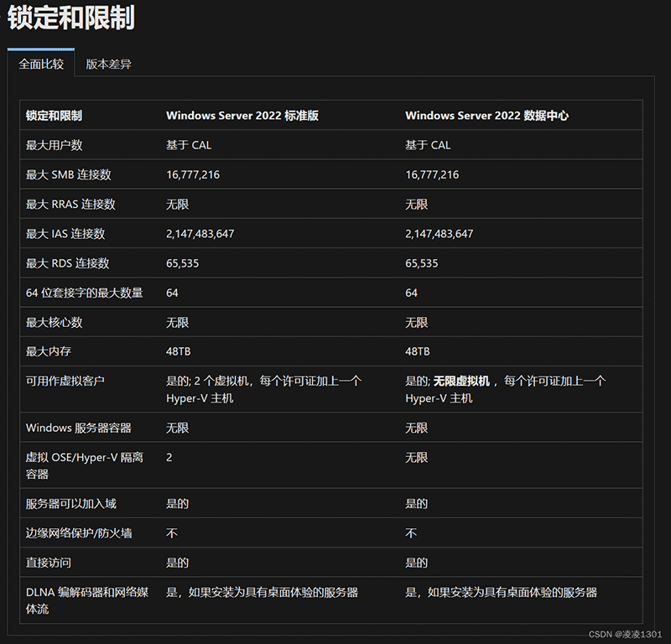The width and height of the screenshot is (671, 644).
Task: Click 是的 for 直接访问 in 数据中心 column
Action: coord(417,563)
